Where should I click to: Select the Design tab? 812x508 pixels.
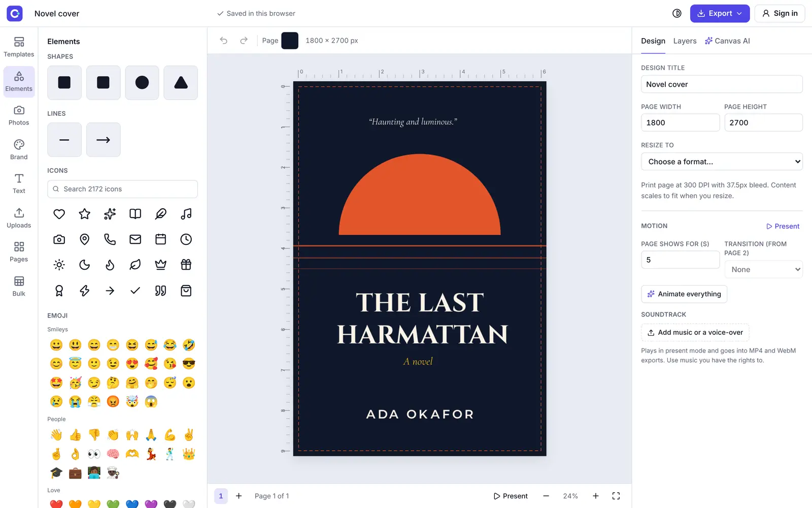(653, 41)
